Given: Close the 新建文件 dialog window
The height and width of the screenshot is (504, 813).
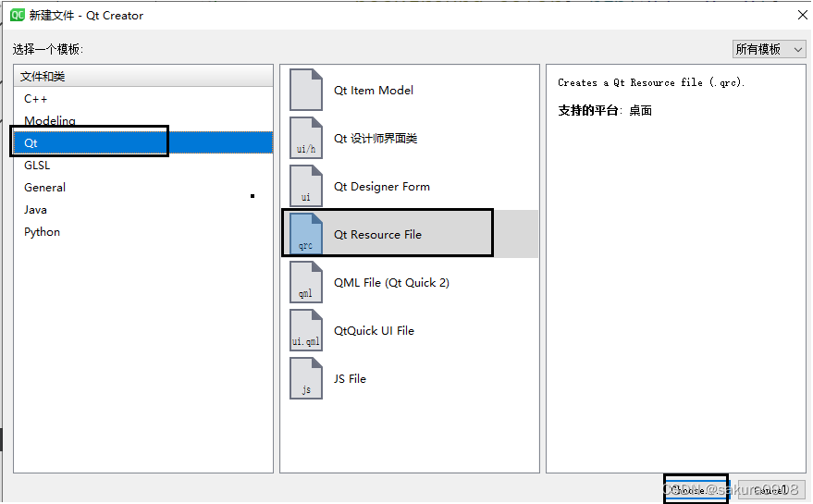Looking at the screenshot, I should [x=802, y=15].
